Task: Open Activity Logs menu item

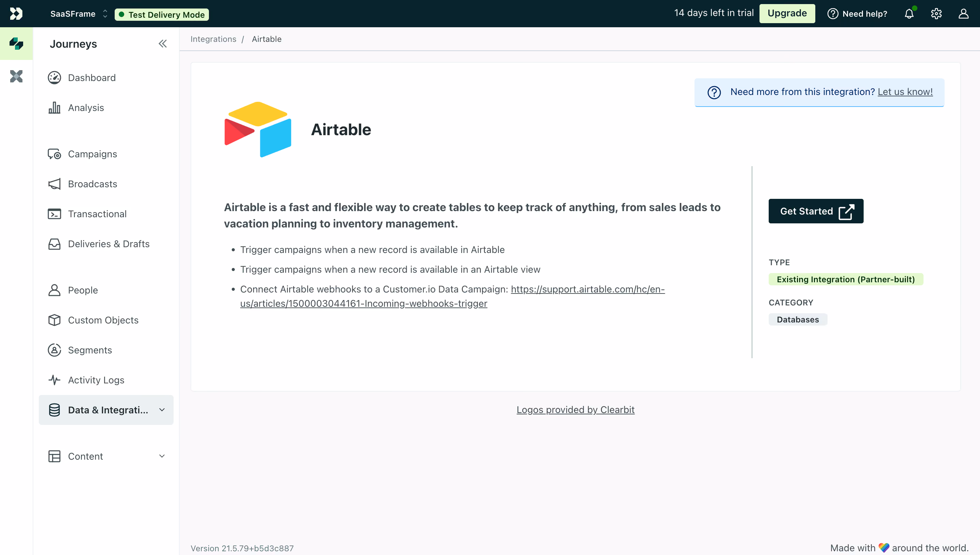Action: point(106,380)
